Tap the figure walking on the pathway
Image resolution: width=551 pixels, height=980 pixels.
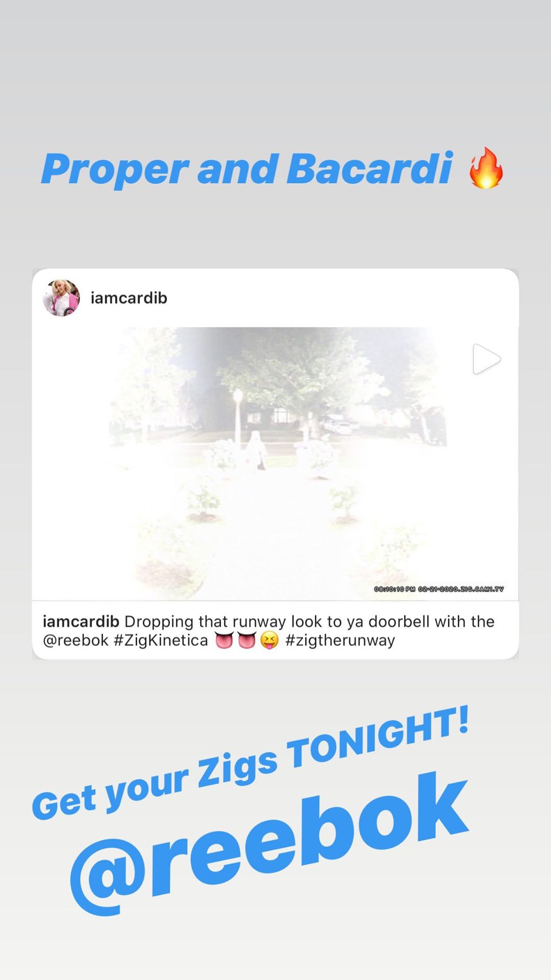point(255,450)
